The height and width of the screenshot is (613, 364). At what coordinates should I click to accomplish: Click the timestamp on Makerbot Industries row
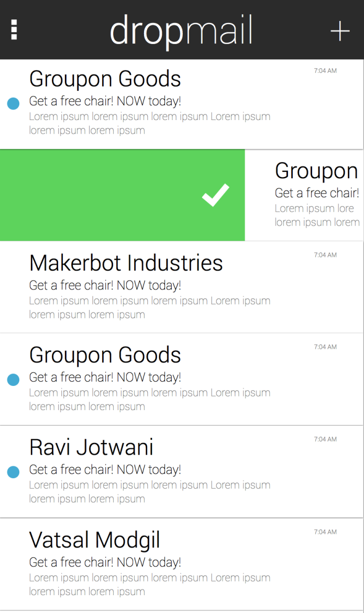coord(325,255)
